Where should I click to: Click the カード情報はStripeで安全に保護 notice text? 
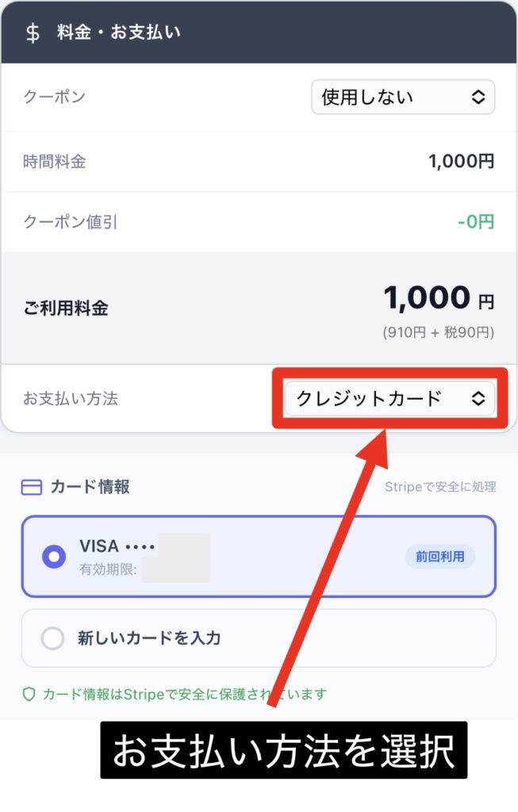click(x=184, y=695)
